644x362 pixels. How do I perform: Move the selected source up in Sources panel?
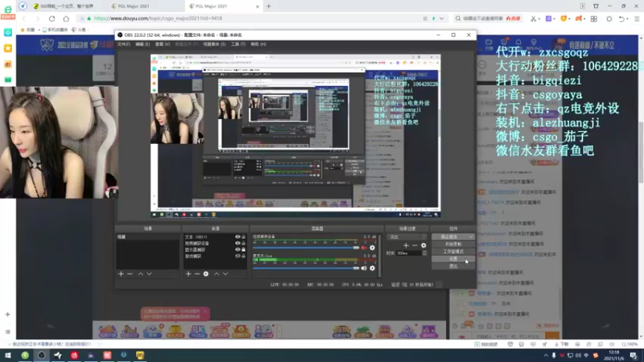tap(217, 274)
